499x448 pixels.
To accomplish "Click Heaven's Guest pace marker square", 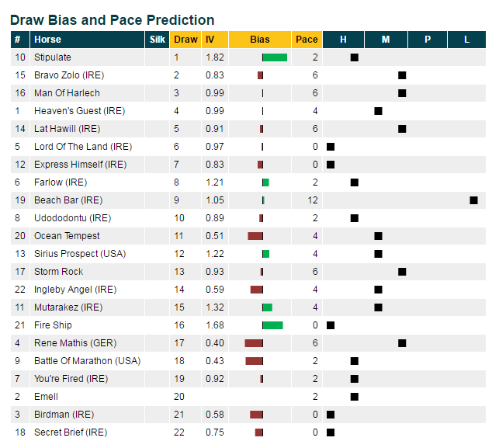I will coord(378,111).
